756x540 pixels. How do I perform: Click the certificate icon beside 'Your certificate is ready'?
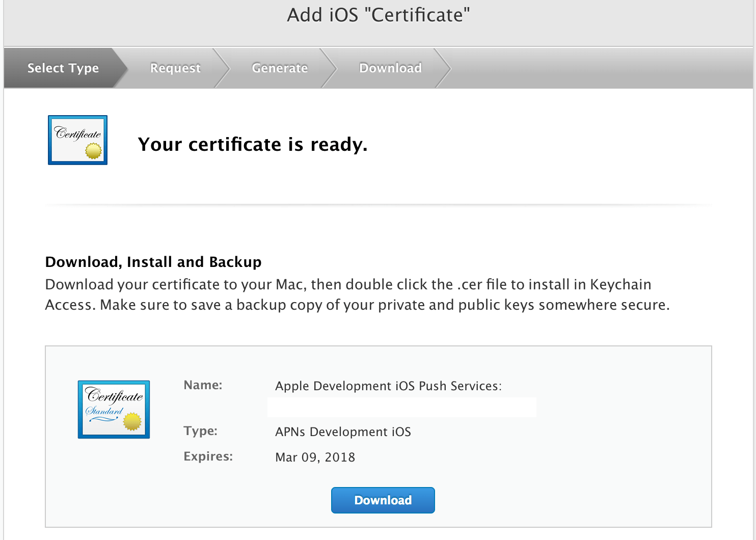(77, 140)
